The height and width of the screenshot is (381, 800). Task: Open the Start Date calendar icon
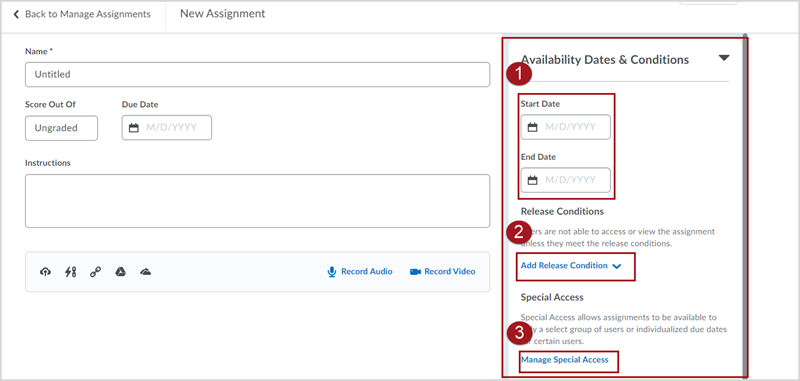(x=532, y=127)
